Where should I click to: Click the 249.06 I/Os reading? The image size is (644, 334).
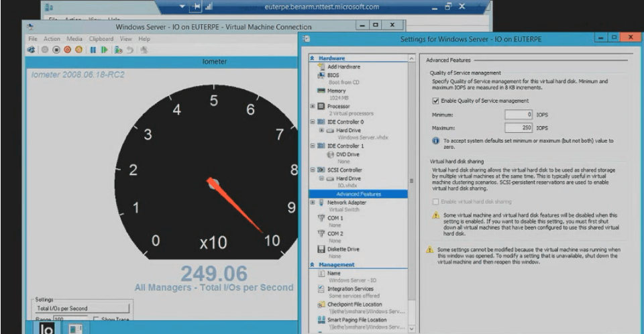[214, 274]
